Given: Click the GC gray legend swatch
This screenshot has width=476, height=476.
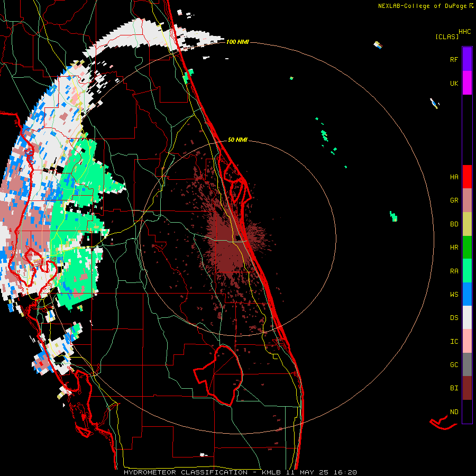Looking at the screenshot, I should click(467, 364).
